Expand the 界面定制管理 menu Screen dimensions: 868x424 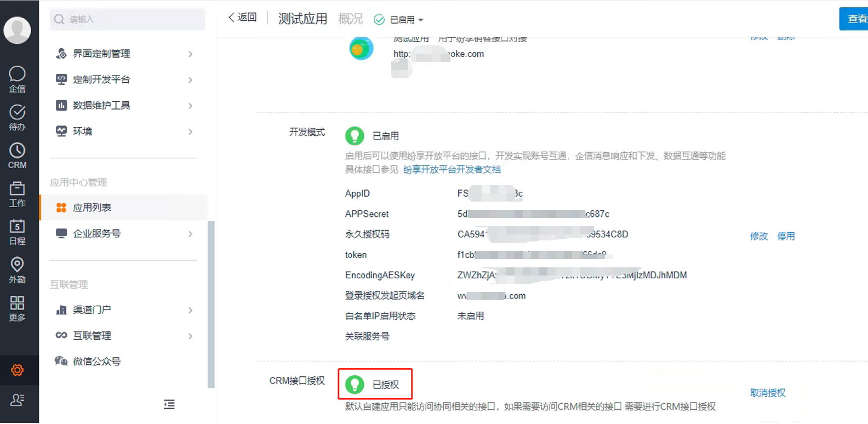click(x=124, y=54)
